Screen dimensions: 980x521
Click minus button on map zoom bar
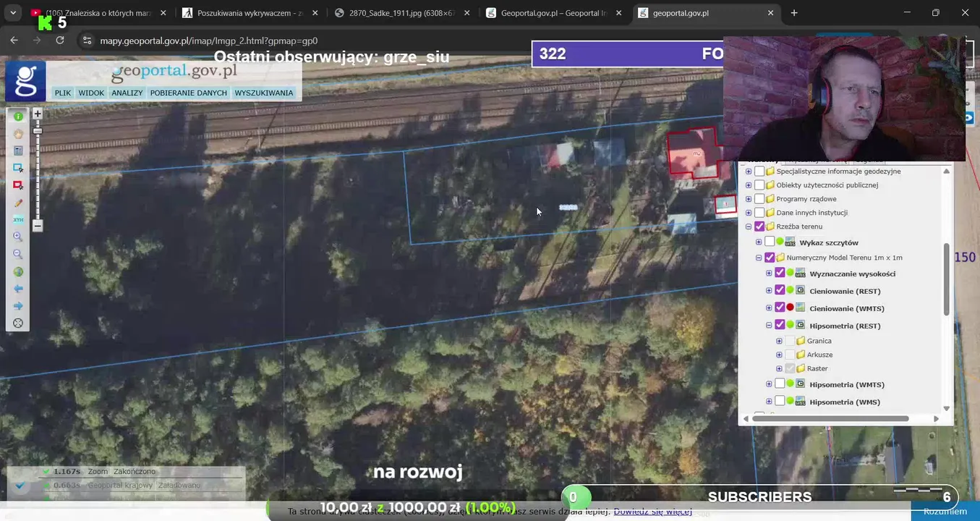[x=38, y=226]
